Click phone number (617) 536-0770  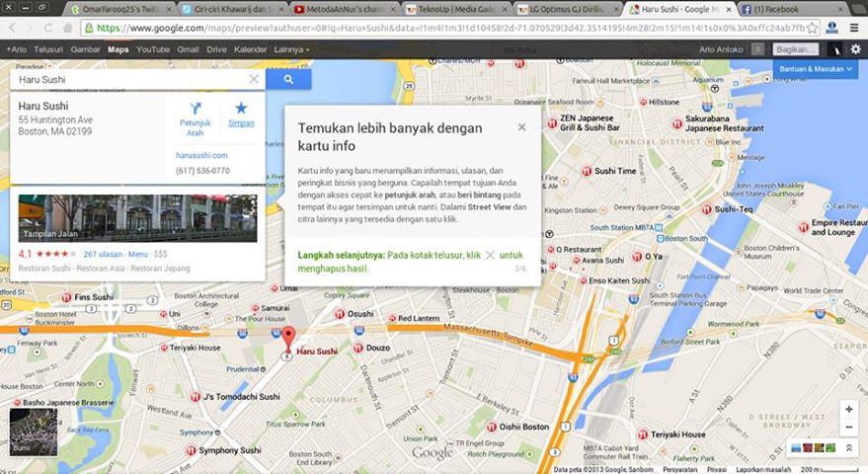click(x=202, y=171)
